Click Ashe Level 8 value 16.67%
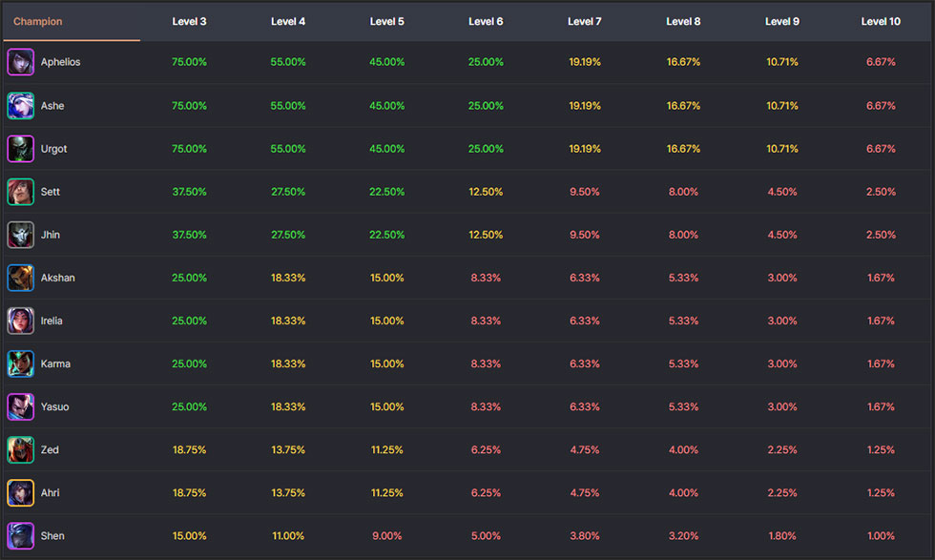 pos(683,106)
